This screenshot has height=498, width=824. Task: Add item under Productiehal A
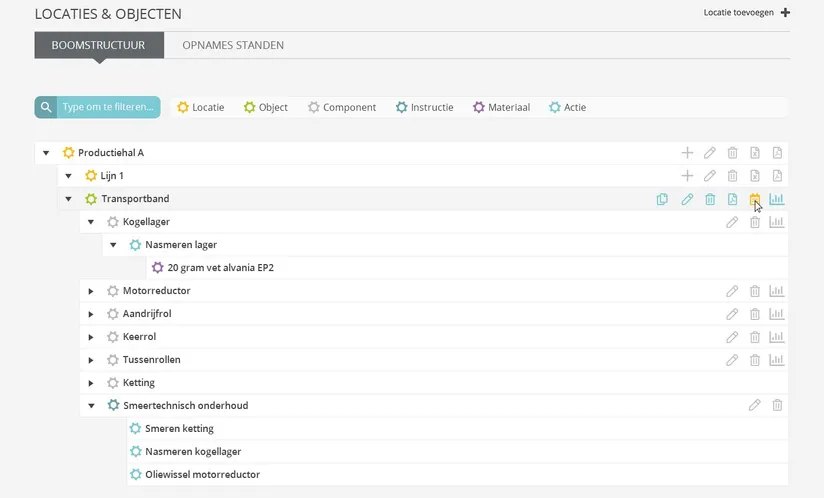click(687, 153)
